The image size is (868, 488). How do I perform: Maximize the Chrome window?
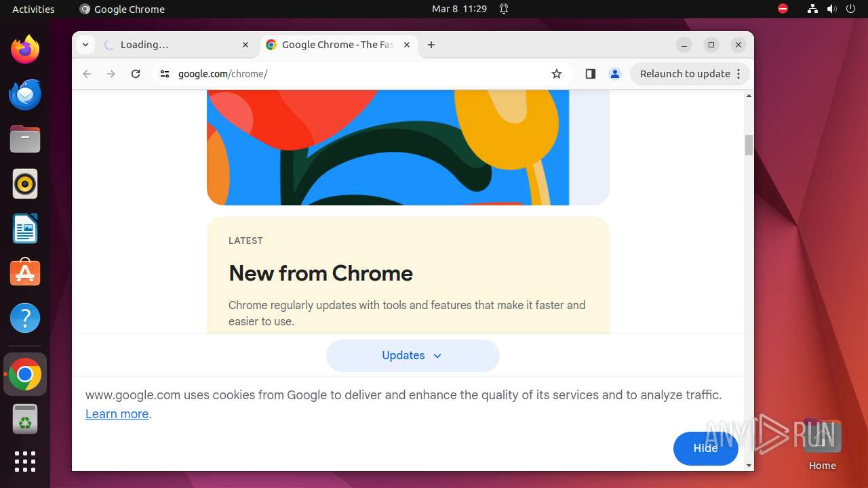pos(711,45)
